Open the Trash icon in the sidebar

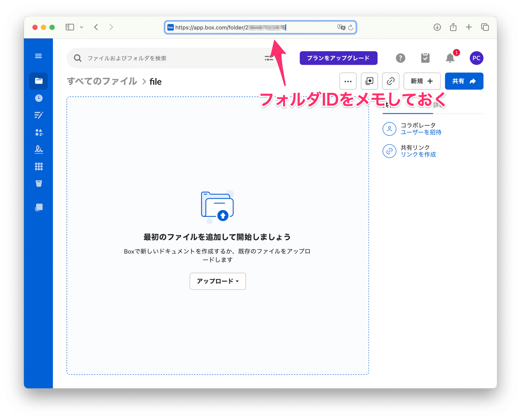point(38,183)
